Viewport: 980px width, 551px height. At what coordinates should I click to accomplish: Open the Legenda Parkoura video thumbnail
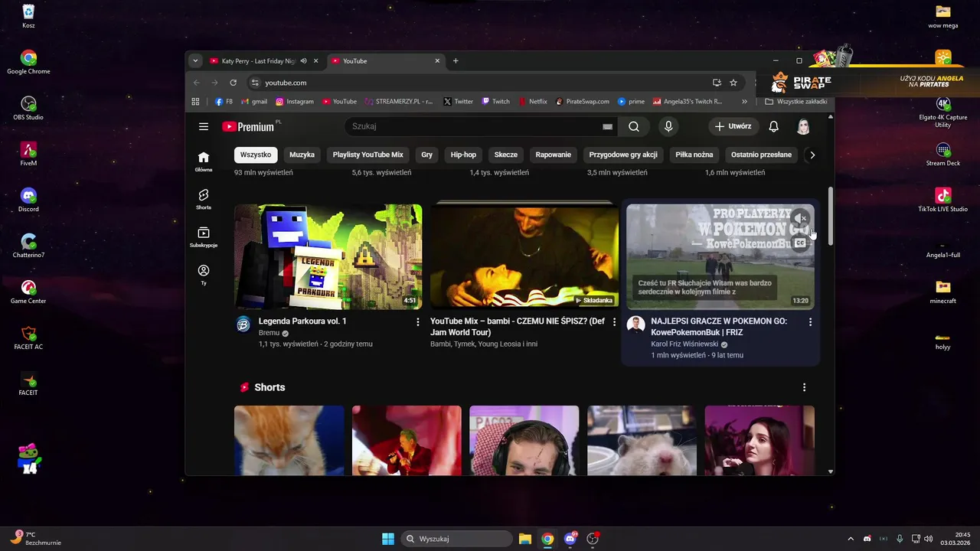click(x=328, y=256)
